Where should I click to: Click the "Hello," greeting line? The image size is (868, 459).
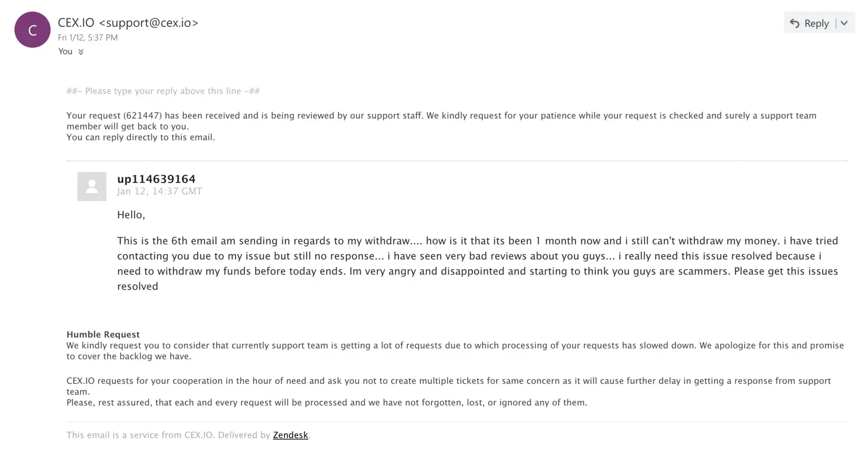coord(131,215)
